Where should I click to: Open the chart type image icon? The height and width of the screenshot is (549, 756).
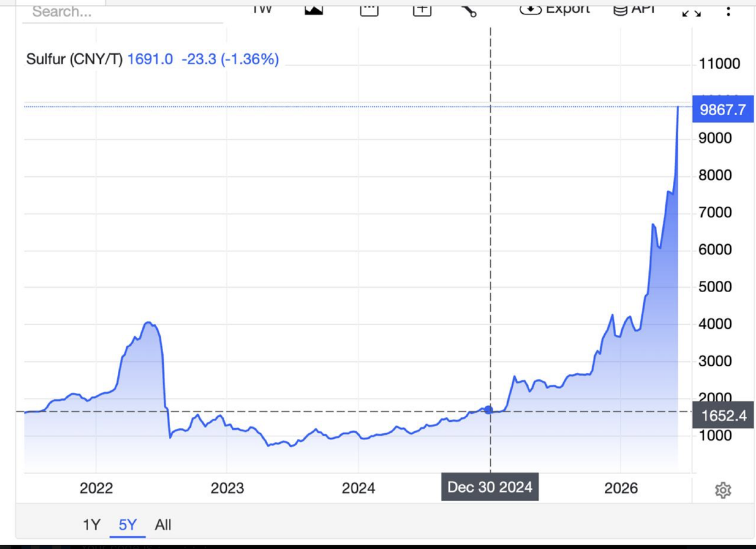[x=314, y=9]
